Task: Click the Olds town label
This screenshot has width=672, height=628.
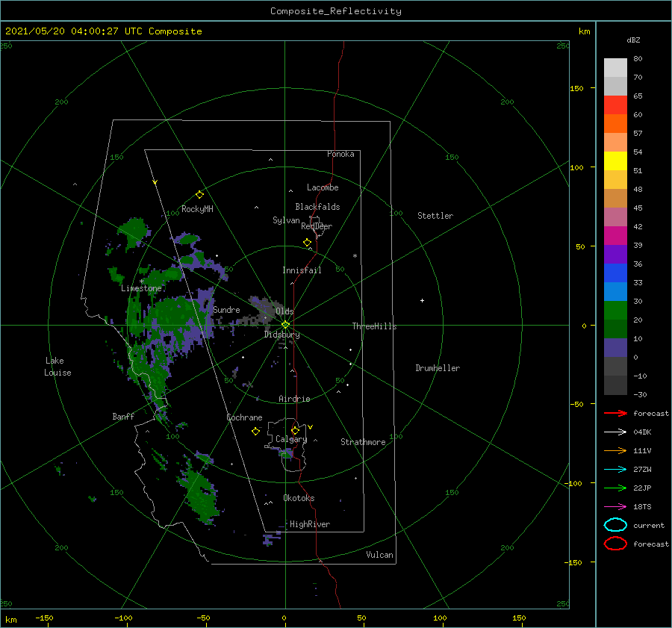Action: [284, 311]
